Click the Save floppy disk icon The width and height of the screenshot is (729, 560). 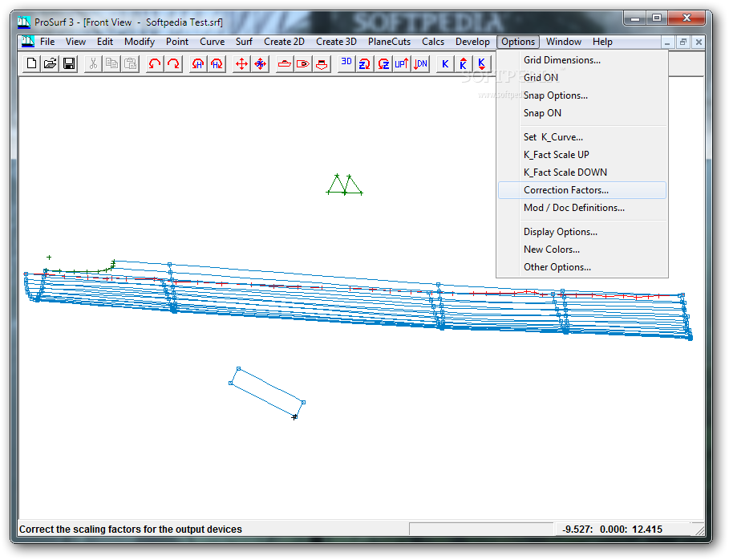coord(69,63)
